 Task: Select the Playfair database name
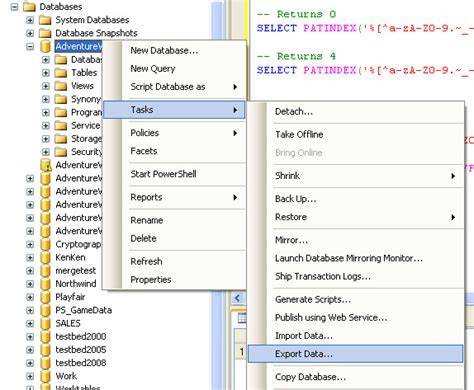pyautogui.click(x=70, y=297)
